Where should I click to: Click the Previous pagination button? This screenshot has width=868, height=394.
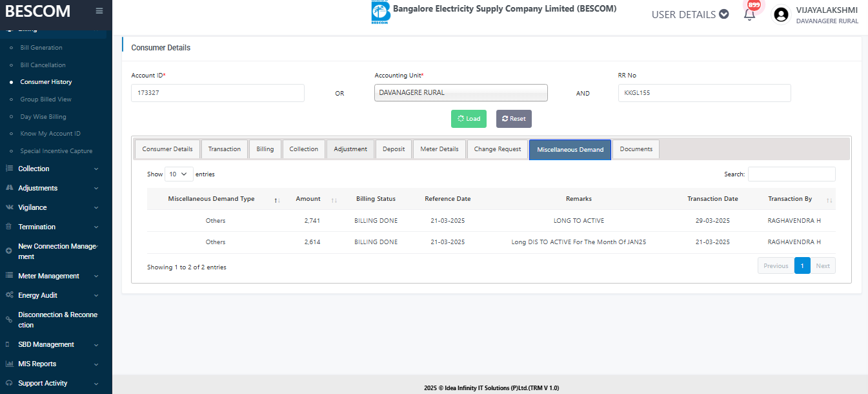[776, 265]
